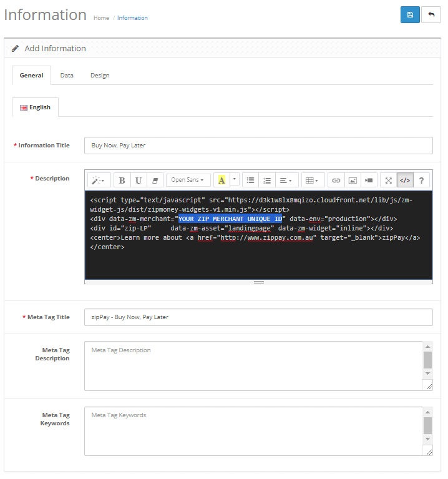Screen dimensions: 448x479
Task: Click the Meta Tag Keywords scrollbar up arrow
Action: click(427, 412)
